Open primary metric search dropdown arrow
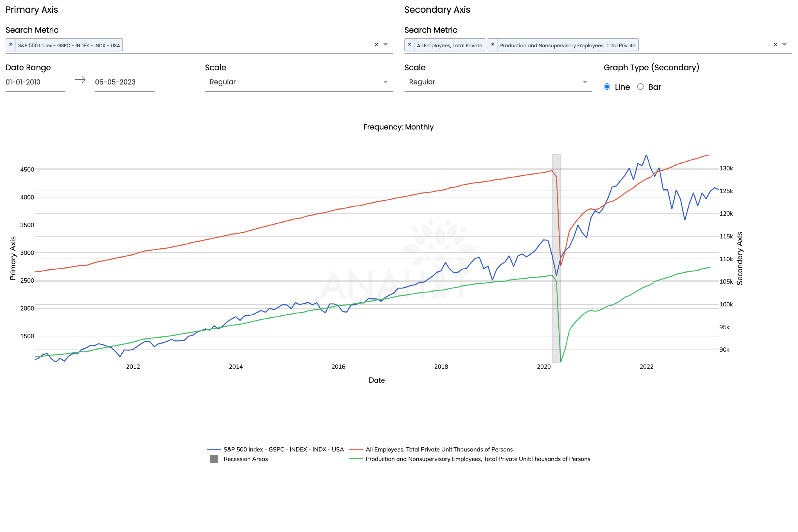 coord(385,45)
